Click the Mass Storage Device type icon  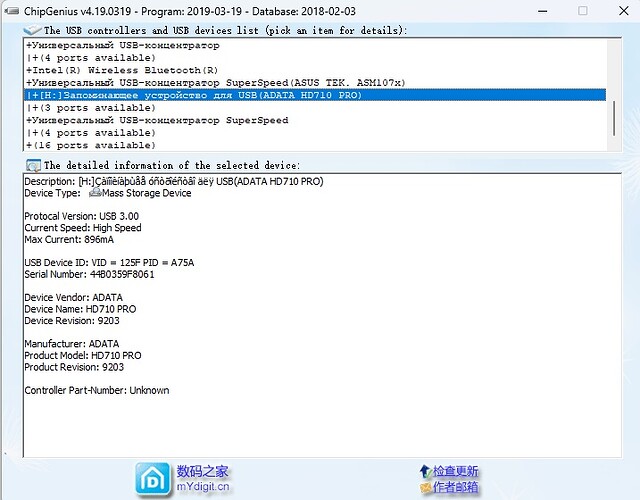tap(95, 193)
